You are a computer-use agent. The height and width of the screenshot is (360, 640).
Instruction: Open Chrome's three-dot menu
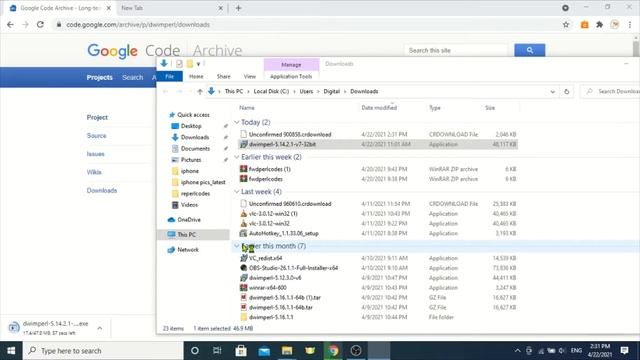tap(630, 24)
